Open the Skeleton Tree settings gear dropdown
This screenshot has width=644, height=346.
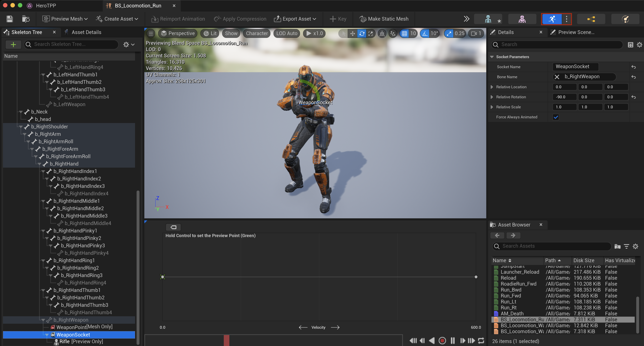pos(129,44)
